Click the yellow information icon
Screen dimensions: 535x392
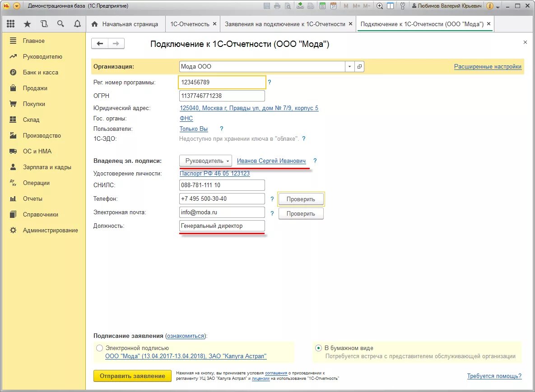(489, 6)
